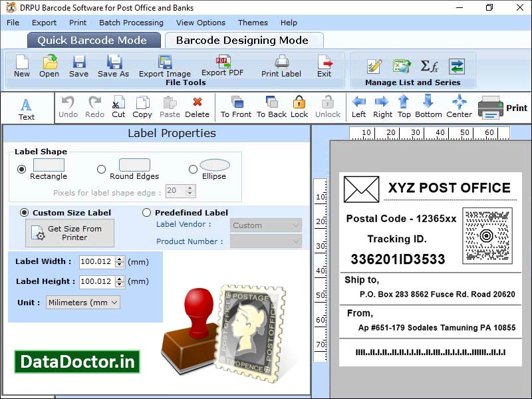Open the Batch Processing menu

tap(130, 22)
